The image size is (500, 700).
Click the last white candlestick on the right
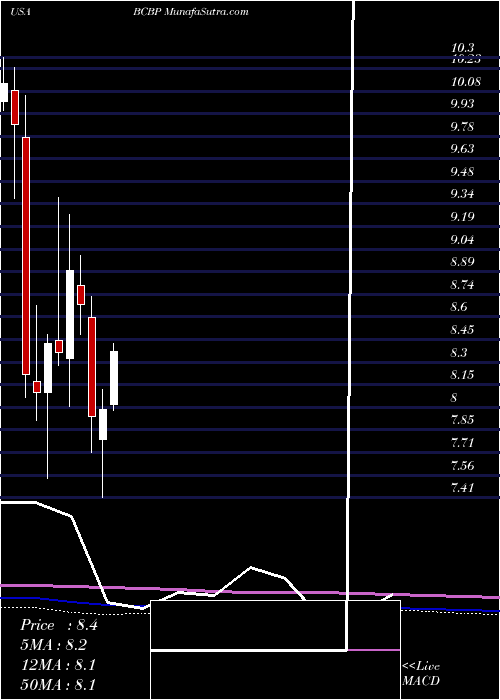(114, 378)
